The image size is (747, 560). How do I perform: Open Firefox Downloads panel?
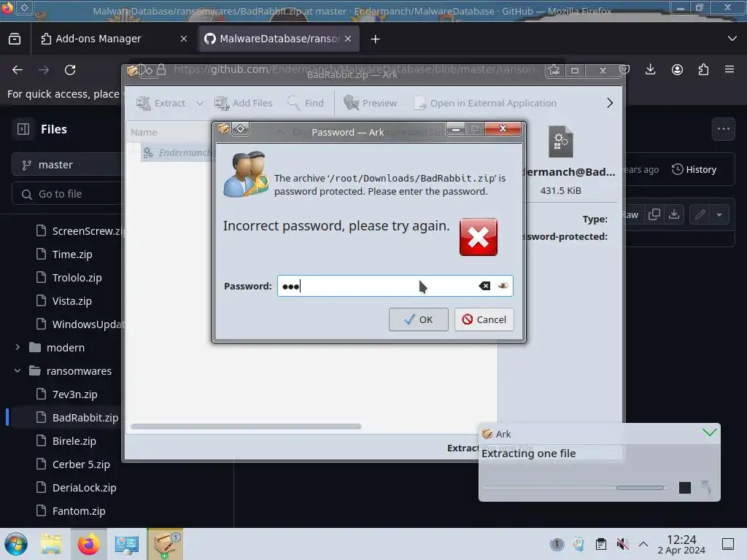tap(650, 69)
